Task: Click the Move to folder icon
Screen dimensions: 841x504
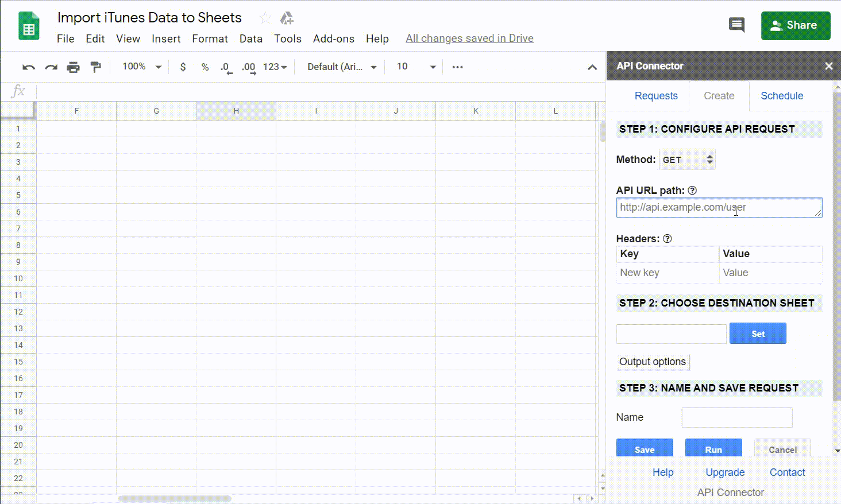Action: coord(286,18)
